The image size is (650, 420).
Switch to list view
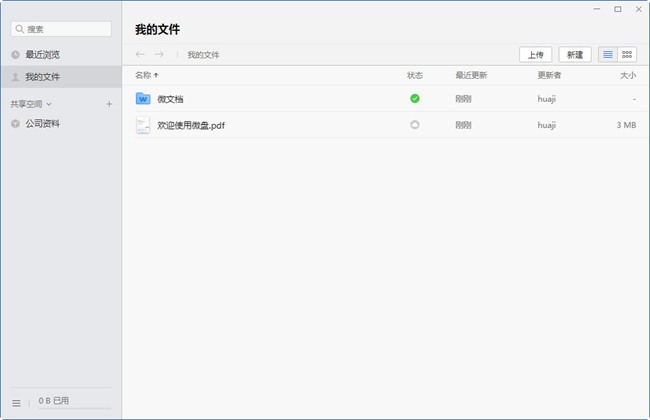click(608, 55)
